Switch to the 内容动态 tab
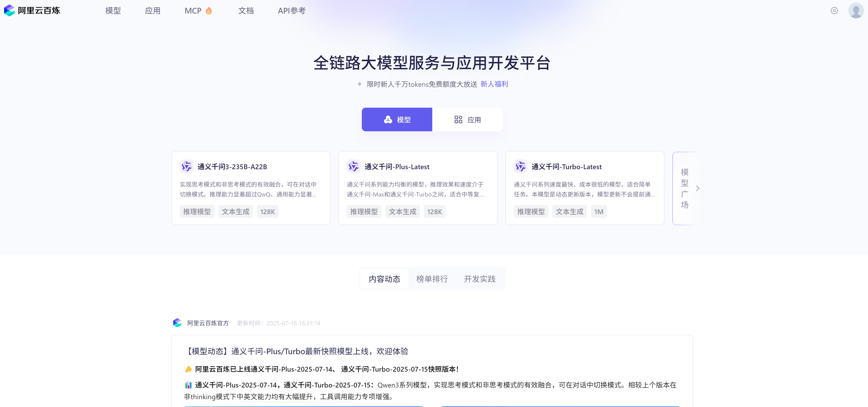This screenshot has width=868, height=407. tap(385, 279)
